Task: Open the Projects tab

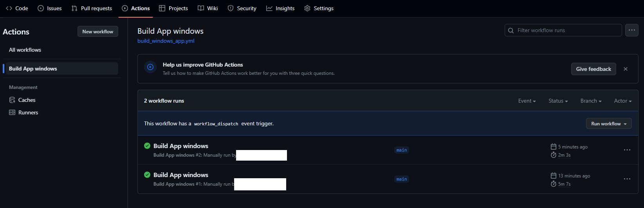Action: coord(173,8)
